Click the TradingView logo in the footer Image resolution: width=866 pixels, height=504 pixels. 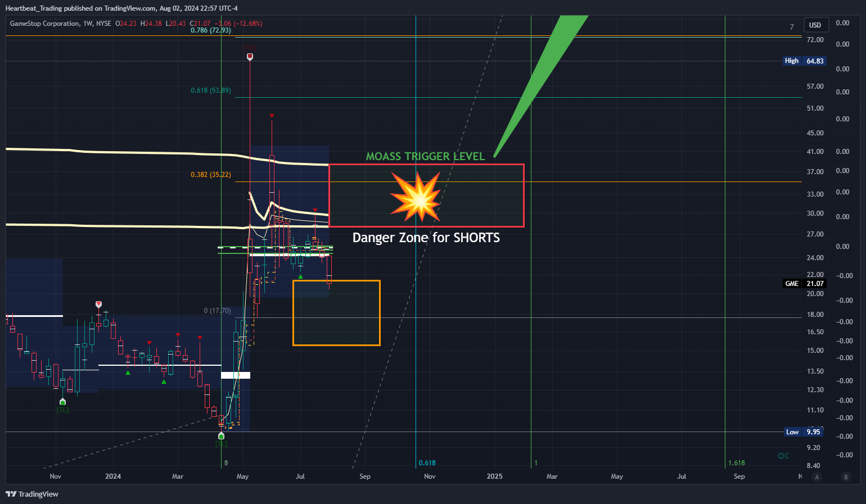32,494
